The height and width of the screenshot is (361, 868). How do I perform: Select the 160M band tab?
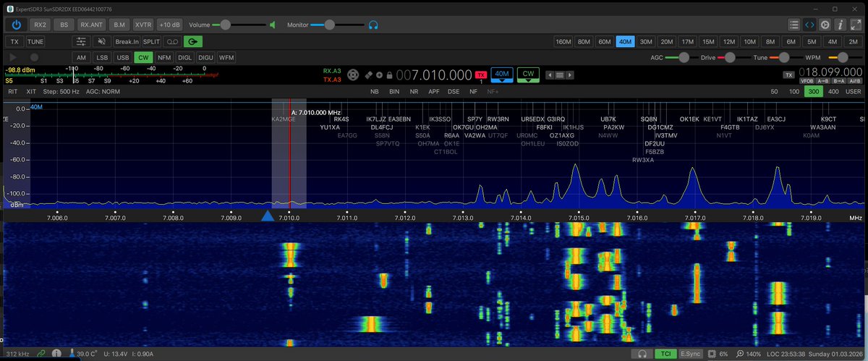click(x=563, y=42)
